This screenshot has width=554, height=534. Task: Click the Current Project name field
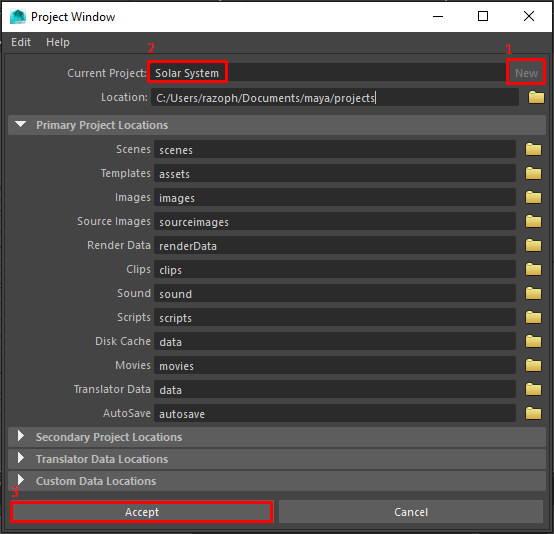point(327,73)
